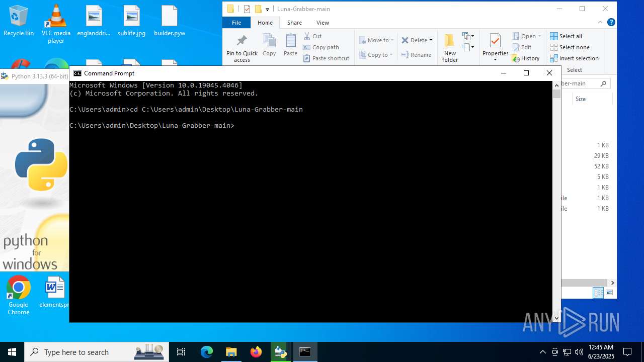Click Command Prompt scrollbar up arrow

click(556, 85)
